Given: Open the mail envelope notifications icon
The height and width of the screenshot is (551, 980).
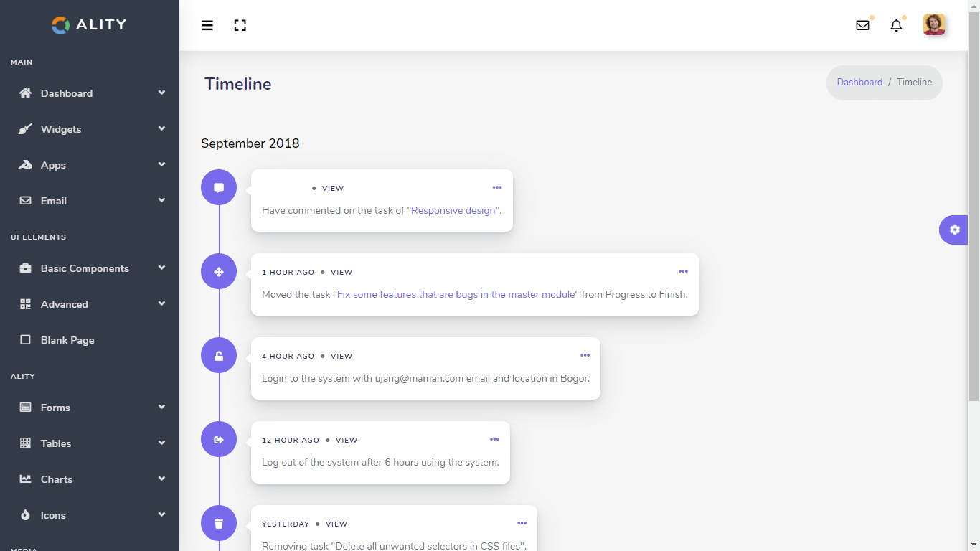Looking at the screenshot, I should [x=862, y=26].
